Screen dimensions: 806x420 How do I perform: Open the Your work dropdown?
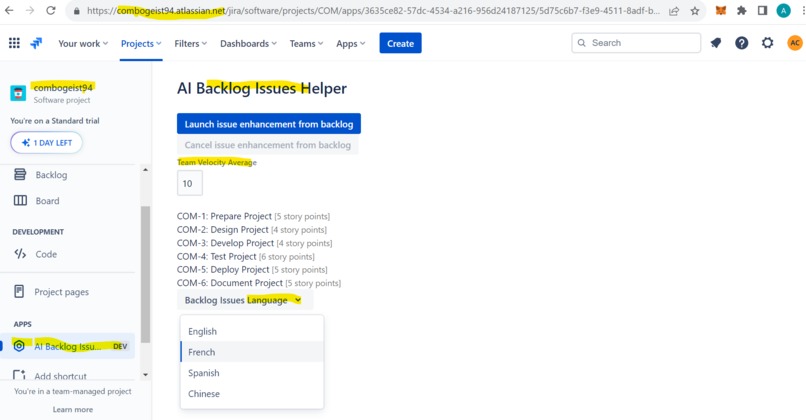click(x=83, y=44)
